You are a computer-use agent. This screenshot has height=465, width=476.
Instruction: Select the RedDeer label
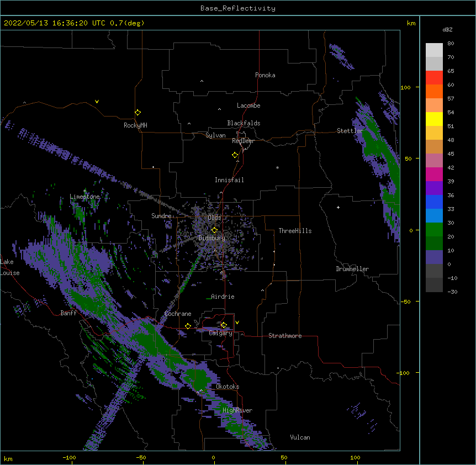(244, 141)
